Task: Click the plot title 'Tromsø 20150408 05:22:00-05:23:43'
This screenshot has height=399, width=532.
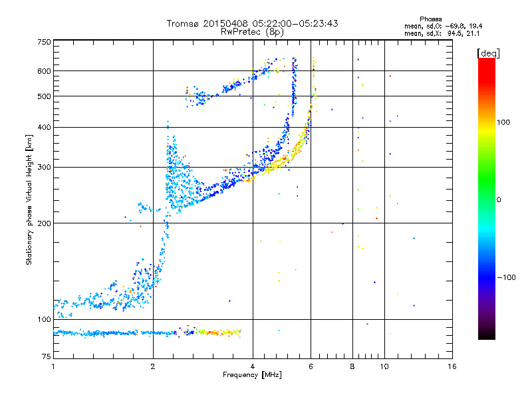Action: point(252,23)
